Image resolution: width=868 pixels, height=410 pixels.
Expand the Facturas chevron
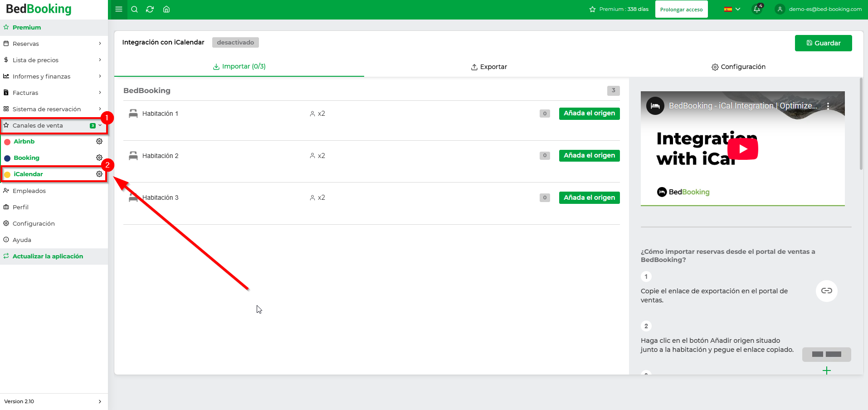point(100,93)
